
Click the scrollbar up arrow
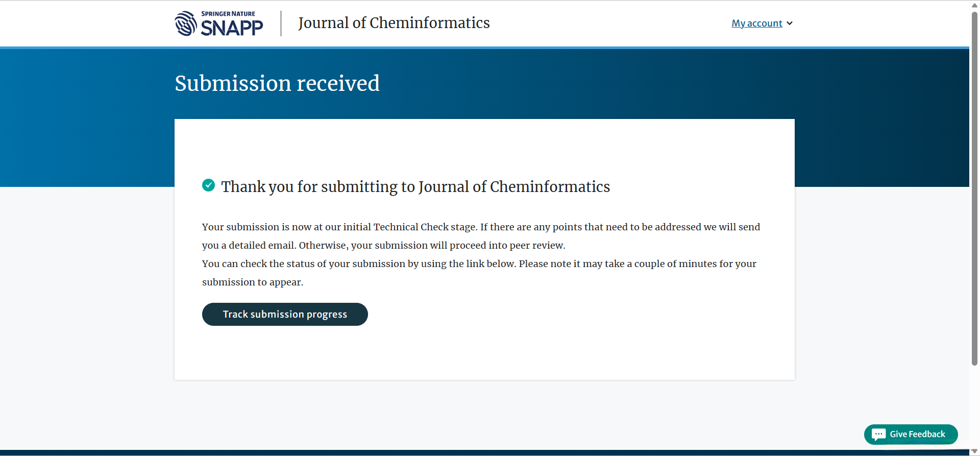(974, 5)
